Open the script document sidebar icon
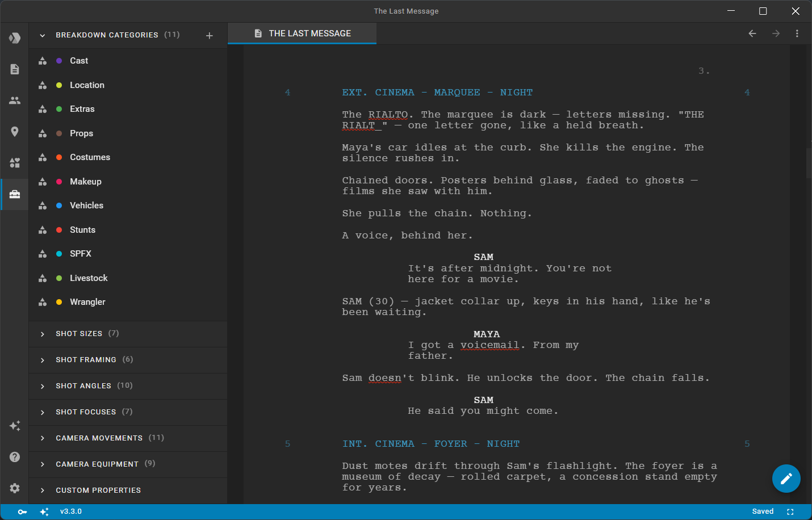 [15, 69]
